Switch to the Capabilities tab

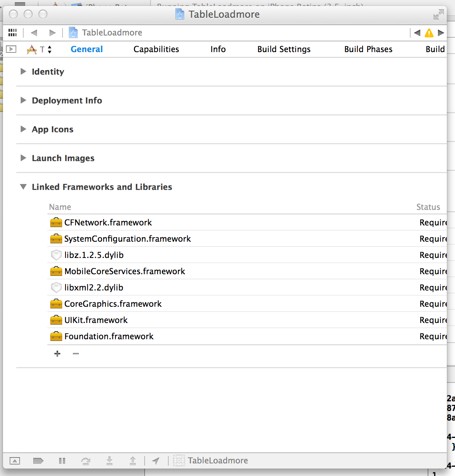click(x=156, y=49)
